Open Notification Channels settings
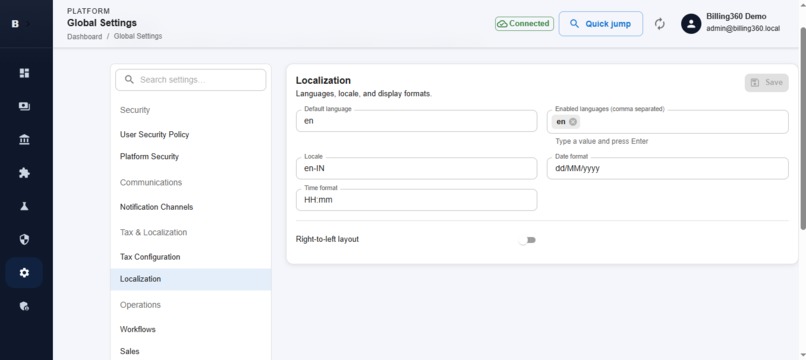This screenshot has width=806, height=360. (191, 207)
